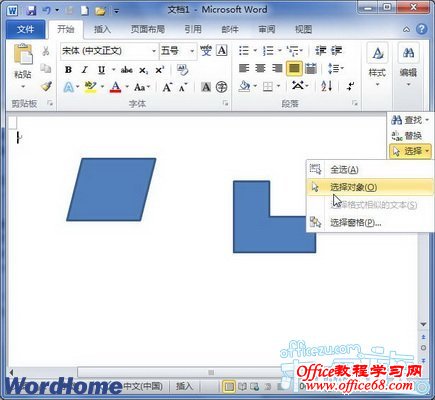Screen dimensions: 435x400
Task: Apply Text Effects glowing A
Action: pos(69,87)
